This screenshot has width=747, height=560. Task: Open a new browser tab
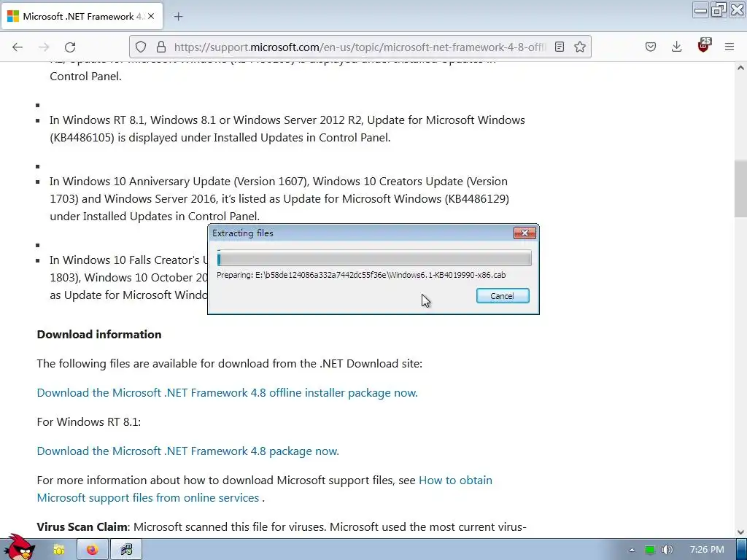[178, 17]
